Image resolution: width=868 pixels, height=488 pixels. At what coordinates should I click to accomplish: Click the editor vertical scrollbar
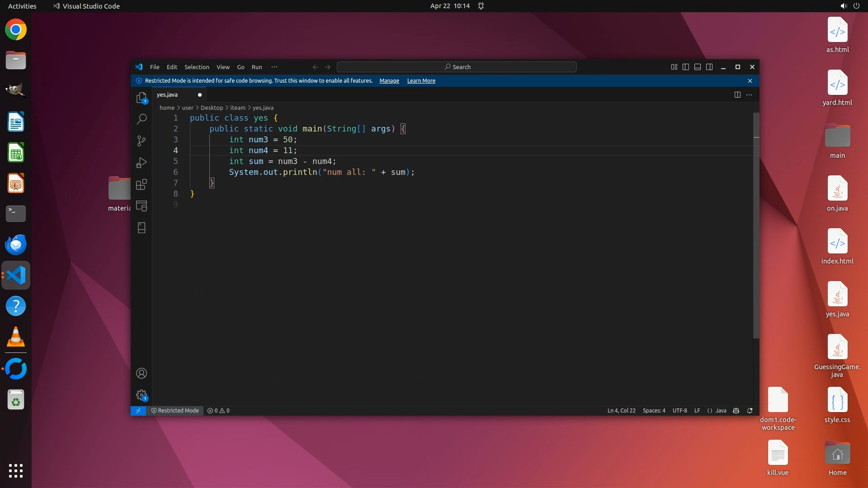[x=756, y=226]
